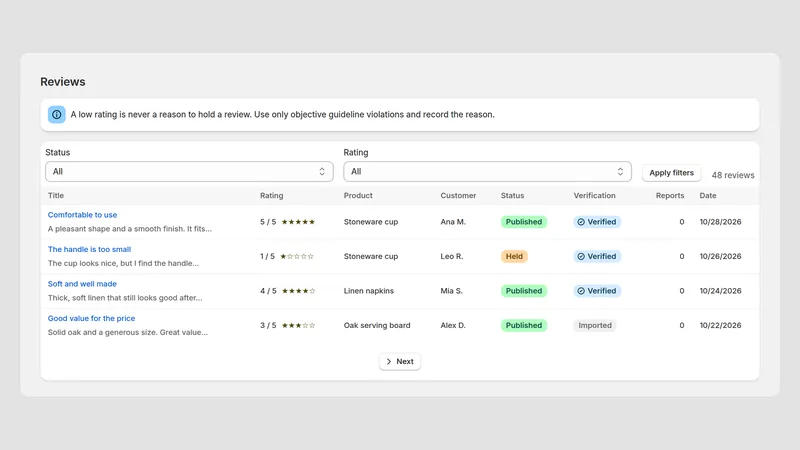This screenshot has height=450, width=800.
Task: Click the Verified badge in Mia S.'s row
Action: click(x=597, y=291)
